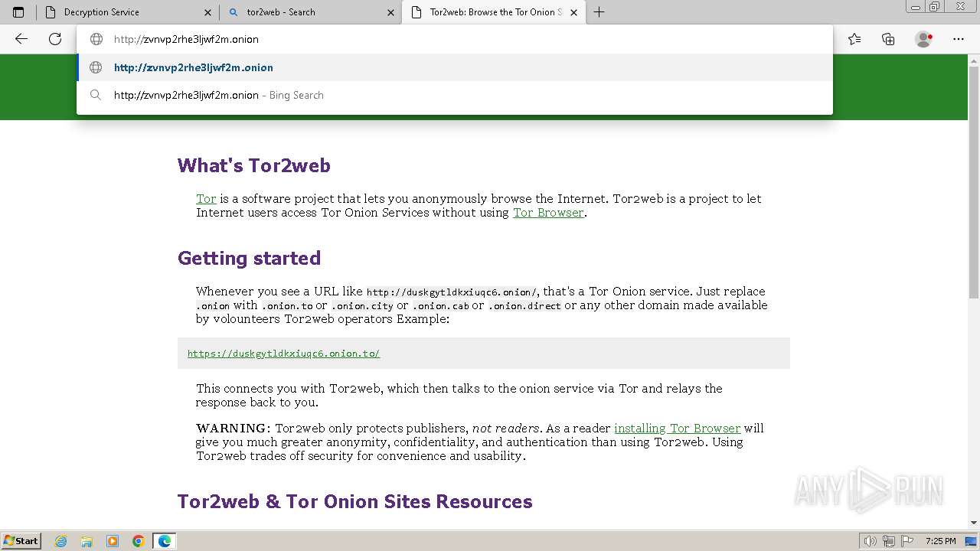Open the Favorites star icon

(854, 39)
